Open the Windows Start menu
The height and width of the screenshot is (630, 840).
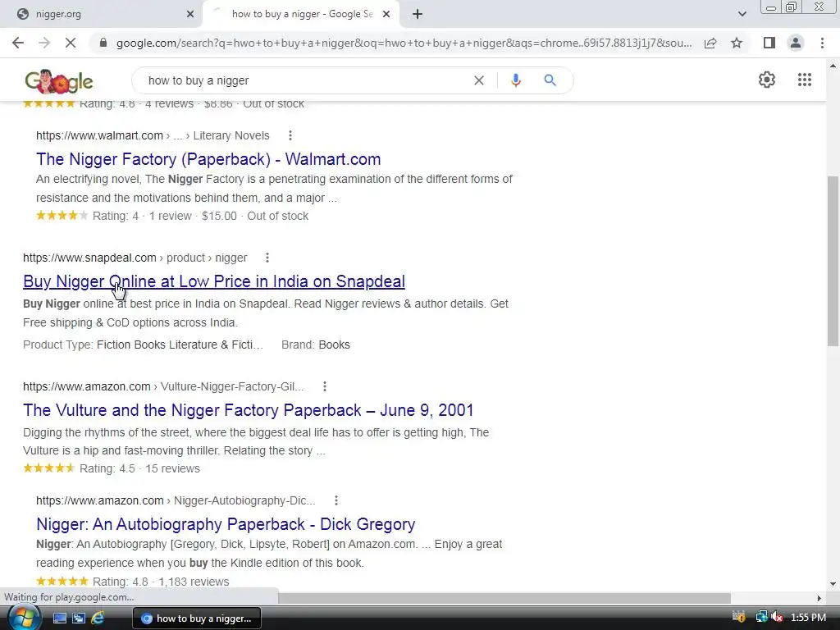point(23,618)
